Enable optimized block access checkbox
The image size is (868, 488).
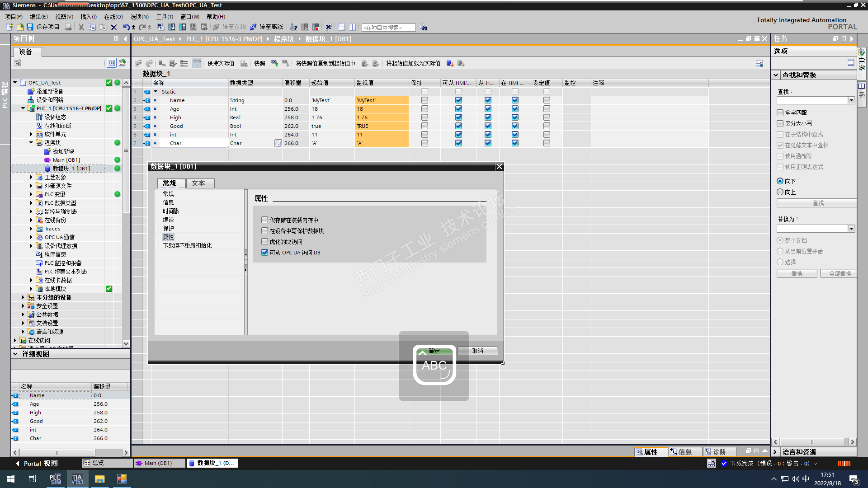[x=265, y=242]
